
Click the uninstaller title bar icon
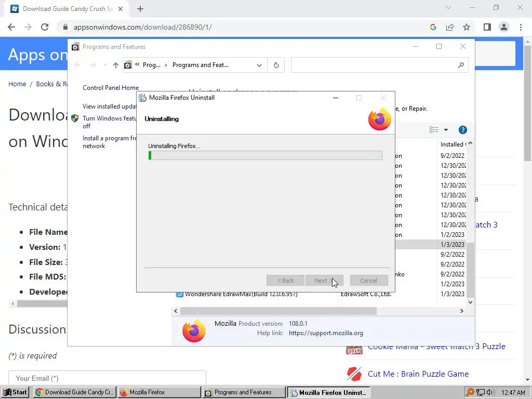click(x=142, y=98)
